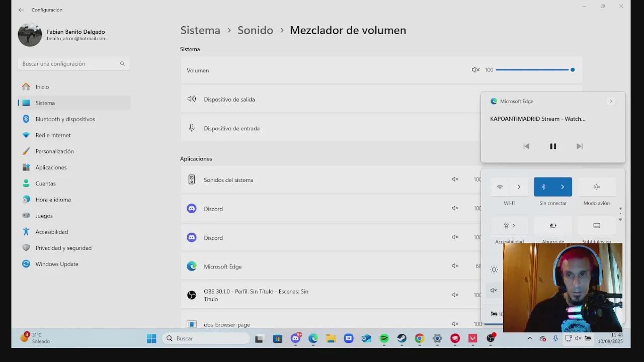644x362 pixels.
Task: Adjust the system Volumen slider
Action: point(535,70)
